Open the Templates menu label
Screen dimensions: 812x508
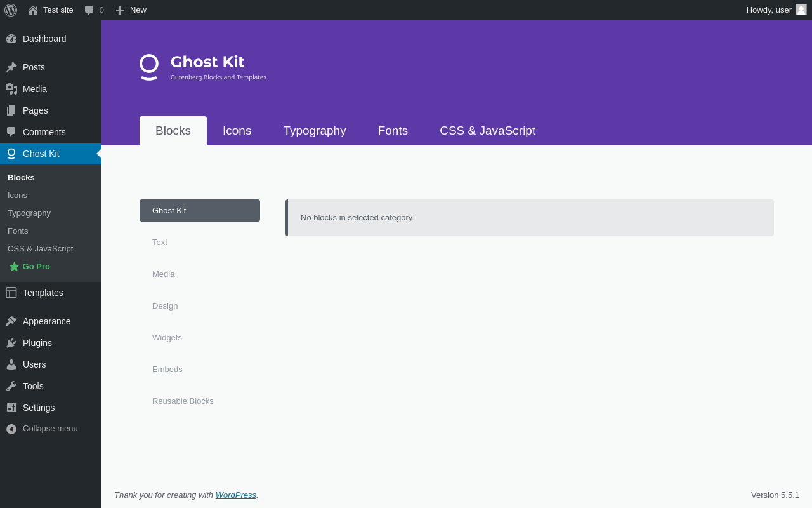coord(43,293)
